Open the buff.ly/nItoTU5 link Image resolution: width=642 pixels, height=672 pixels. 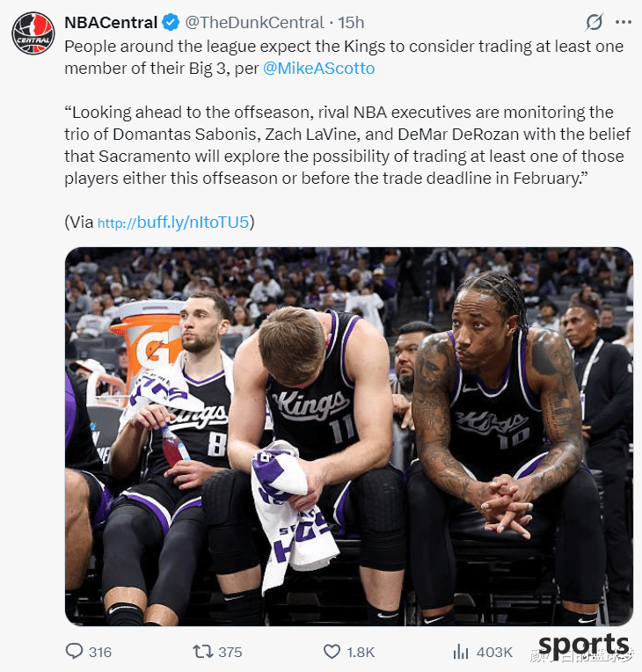(173, 223)
